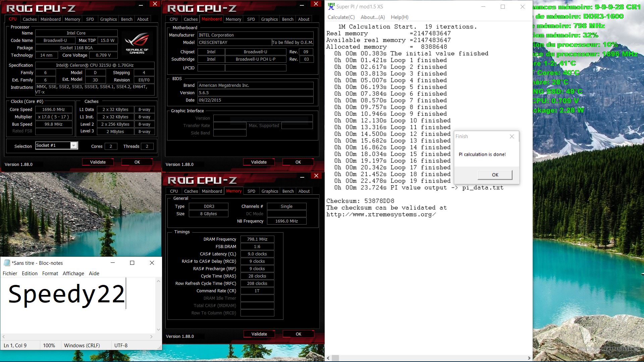Viewport: 644px width, 362px height.
Task: Open the Aide menu in Notepad
Action: pos(94,273)
